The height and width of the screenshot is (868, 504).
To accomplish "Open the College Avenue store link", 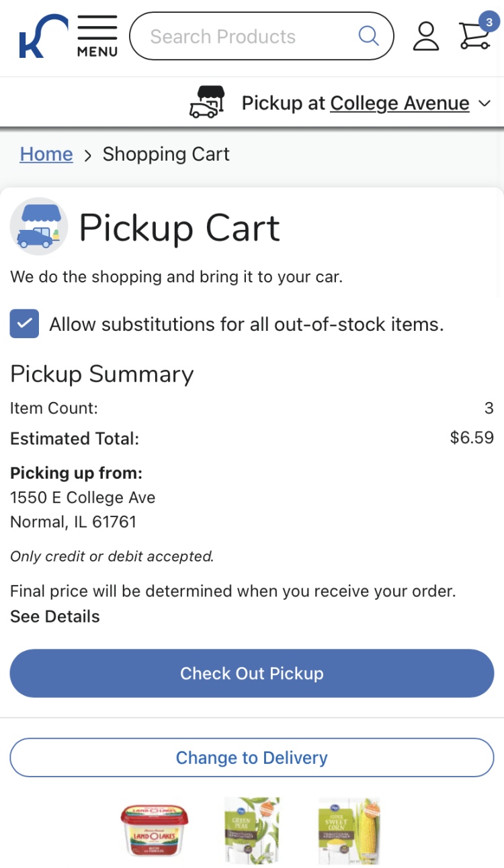I will tap(399, 103).
